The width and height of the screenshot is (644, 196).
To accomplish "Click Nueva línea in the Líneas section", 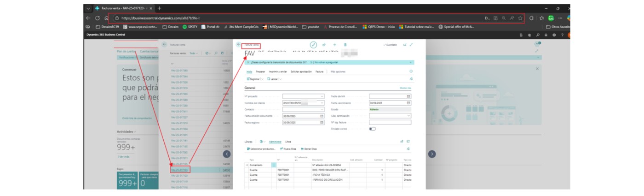I will click(288, 149).
